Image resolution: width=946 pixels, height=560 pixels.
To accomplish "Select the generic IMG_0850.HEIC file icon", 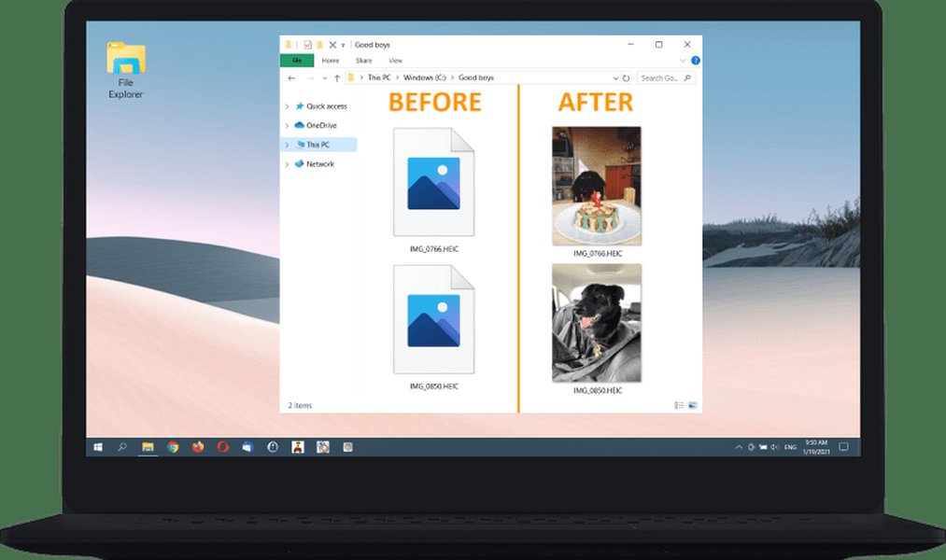I will 434,319.
